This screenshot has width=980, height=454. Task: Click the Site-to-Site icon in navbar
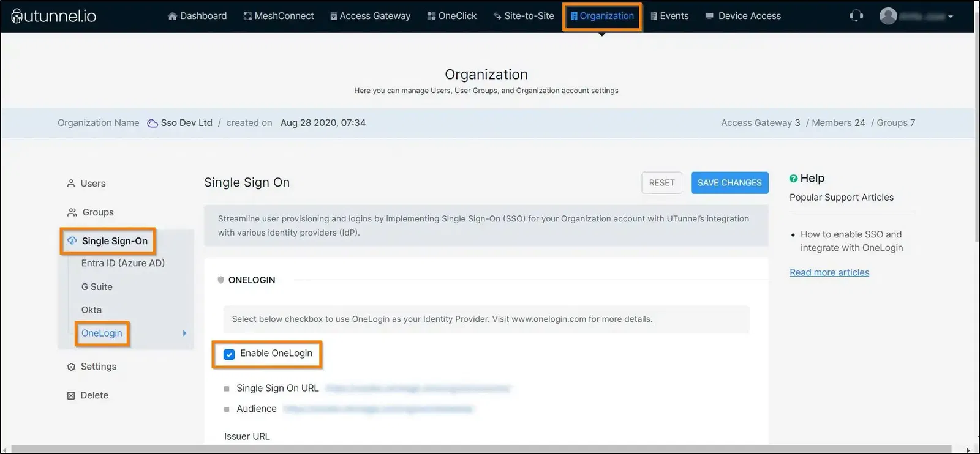tap(497, 16)
